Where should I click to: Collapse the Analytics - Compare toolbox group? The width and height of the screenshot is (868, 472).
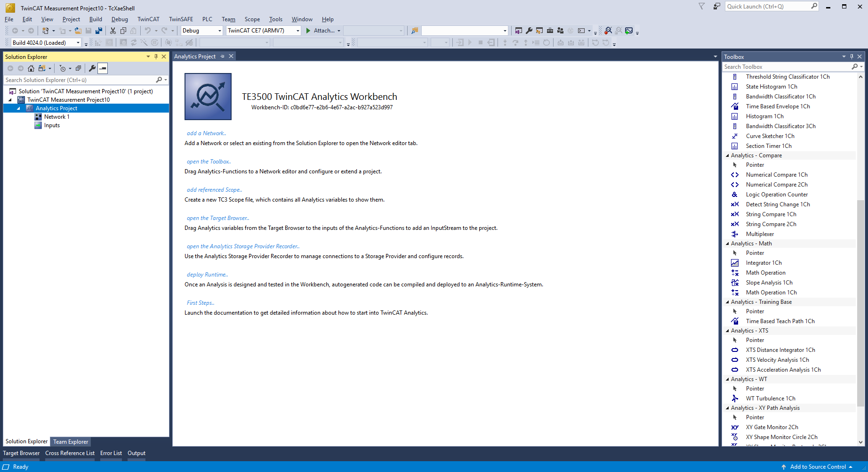point(727,155)
